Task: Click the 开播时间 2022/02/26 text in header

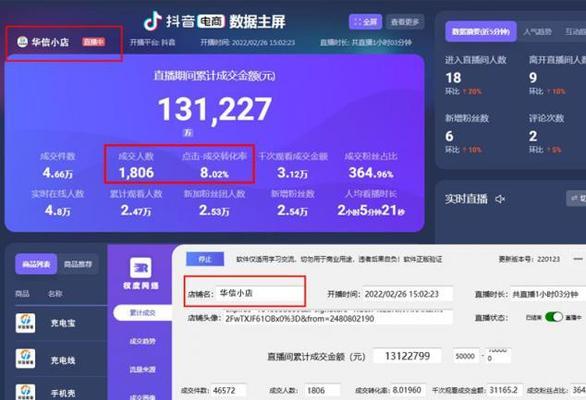Action: pos(247,42)
